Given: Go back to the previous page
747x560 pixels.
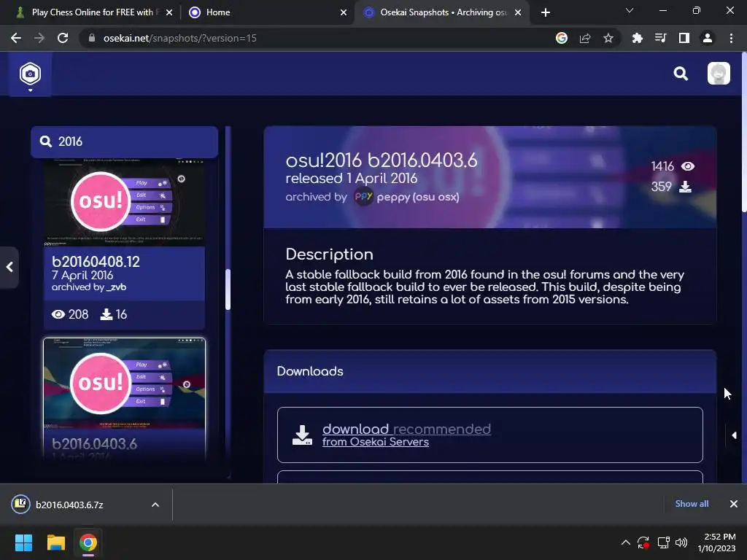Looking at the screenshot, I should point(16,38).
